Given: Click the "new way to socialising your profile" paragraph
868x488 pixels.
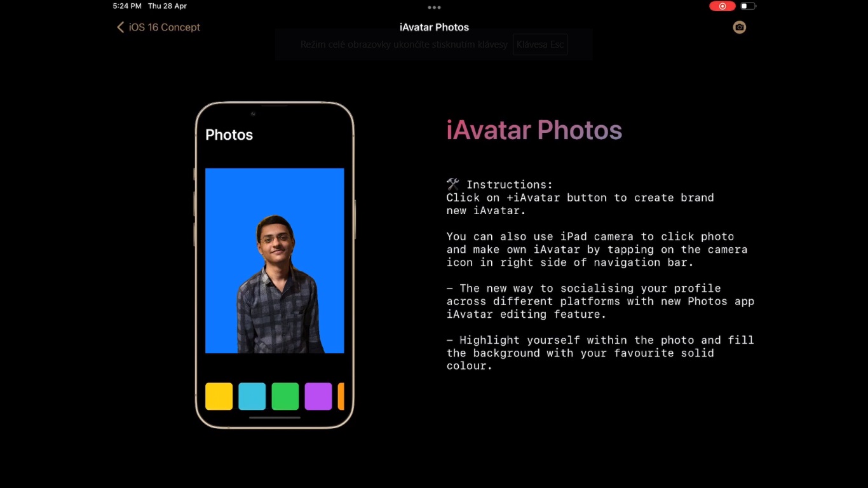Looking at the screenshot, I should [x=600, y=301].
